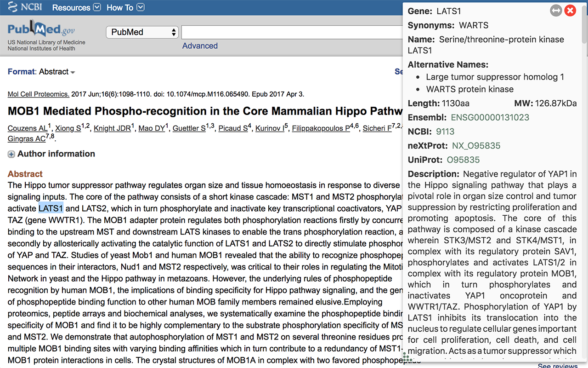588x368 pixels.
Task: Open the Mol Cell Proteomics journal link
Action: [39, 94]
